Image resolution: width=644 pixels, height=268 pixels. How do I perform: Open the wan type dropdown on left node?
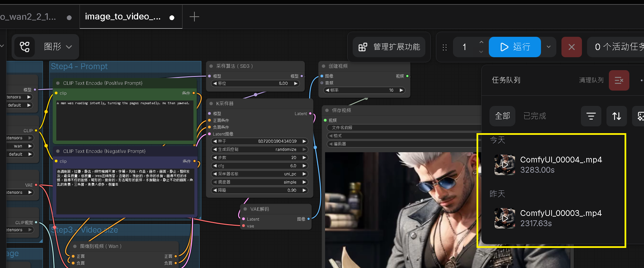pos(20,146)
